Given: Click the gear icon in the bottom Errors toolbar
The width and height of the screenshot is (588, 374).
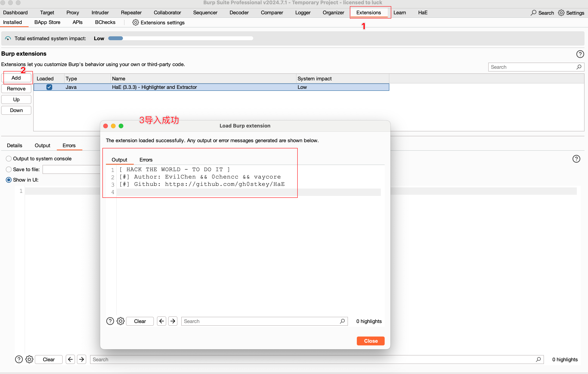Looking at the screenshot, I should pyautogui.click(x=29, y=359).
